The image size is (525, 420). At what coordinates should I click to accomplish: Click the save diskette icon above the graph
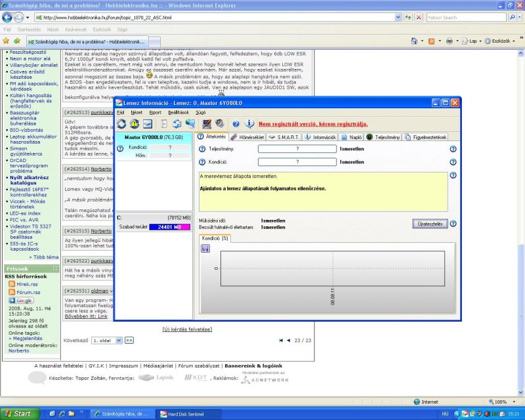tap(205, 248)
